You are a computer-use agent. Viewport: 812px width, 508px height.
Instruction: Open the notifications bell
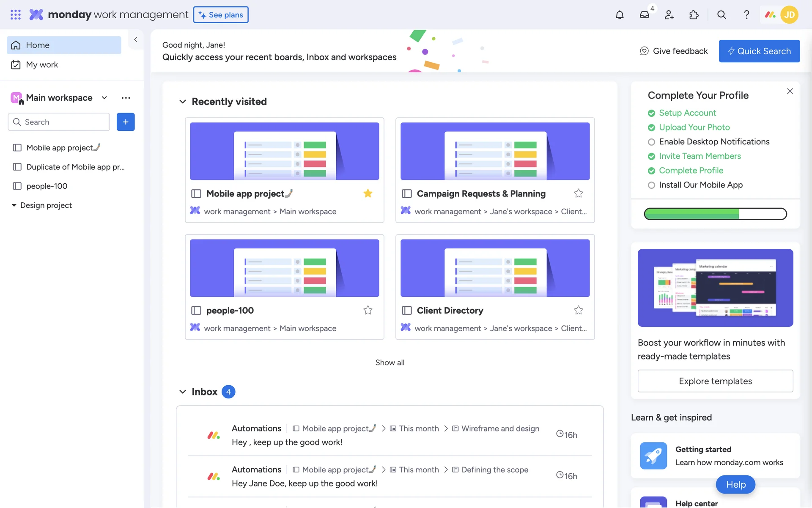(x=620, y=15)
